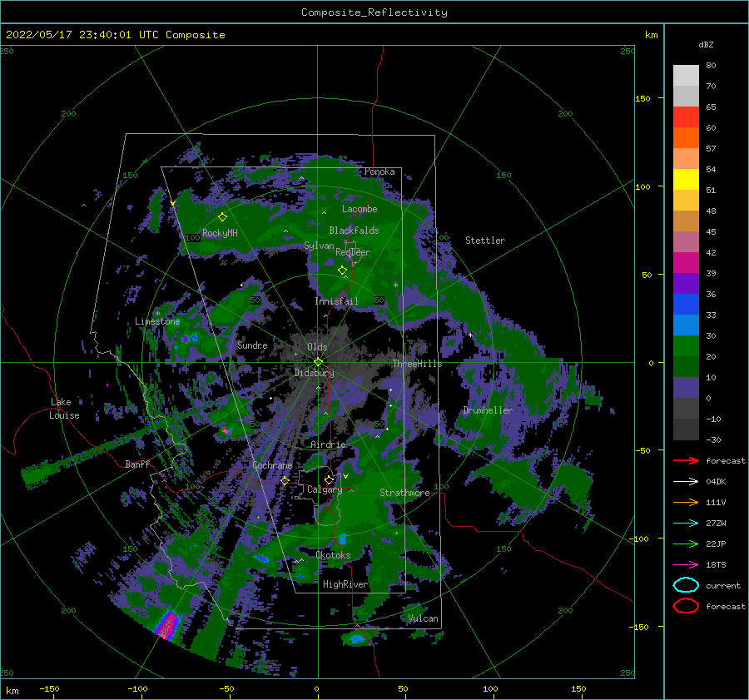Click the magenta 18TS arrow icon
This screenshot has height=700, width=749.
(686, 565)
